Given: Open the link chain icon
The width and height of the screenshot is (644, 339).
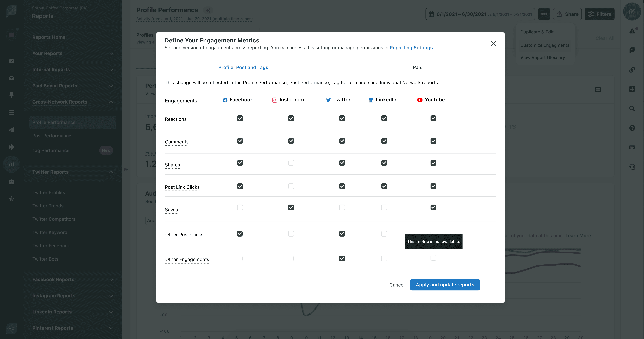Looking at the screenshot, I should point(632,70).
